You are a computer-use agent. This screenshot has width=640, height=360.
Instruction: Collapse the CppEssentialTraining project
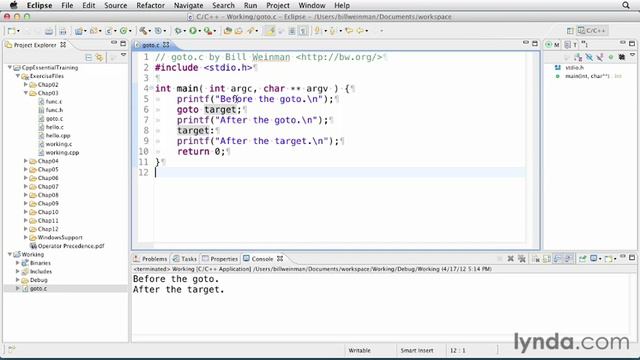(10, 67)
